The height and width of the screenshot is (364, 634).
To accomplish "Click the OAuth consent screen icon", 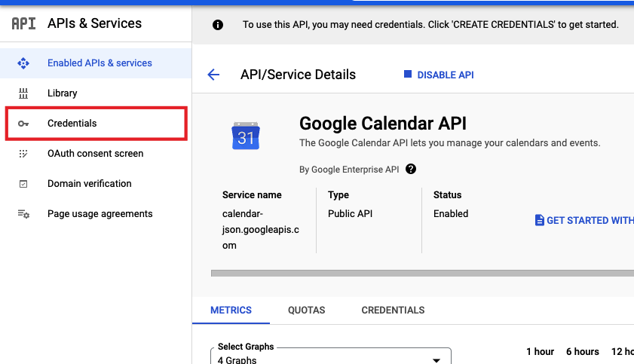I will (23, 154).
